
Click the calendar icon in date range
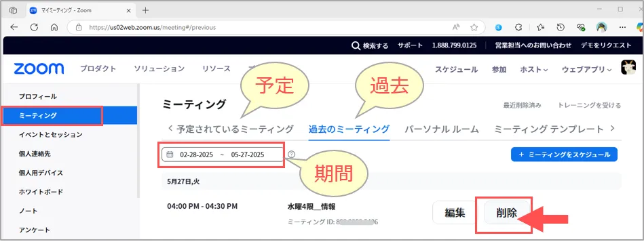click(170, 155)
